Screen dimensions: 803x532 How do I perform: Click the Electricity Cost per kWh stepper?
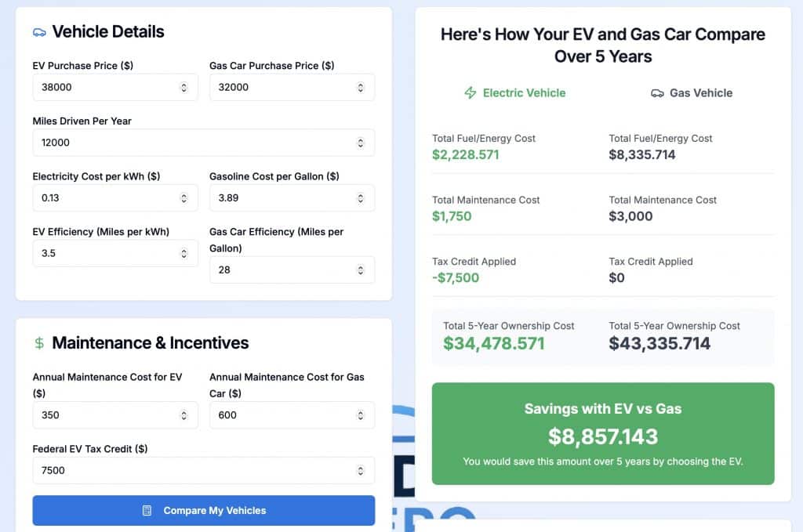point(183,198)
